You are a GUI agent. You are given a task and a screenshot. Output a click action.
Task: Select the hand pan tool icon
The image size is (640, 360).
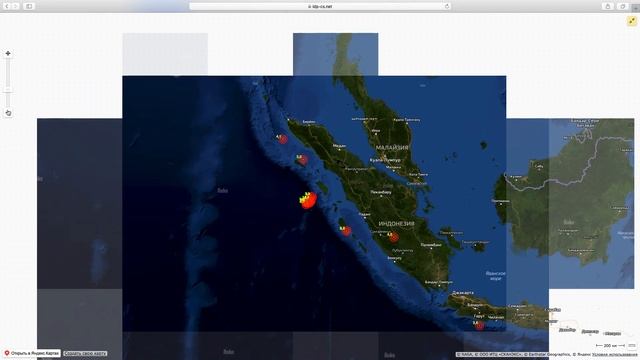pos(8,113)
